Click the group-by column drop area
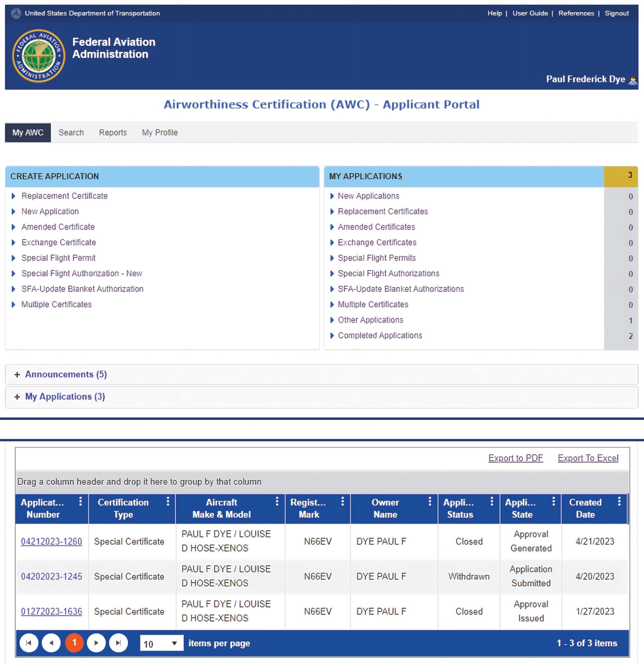The image size is (644, 664). [322, 482]
